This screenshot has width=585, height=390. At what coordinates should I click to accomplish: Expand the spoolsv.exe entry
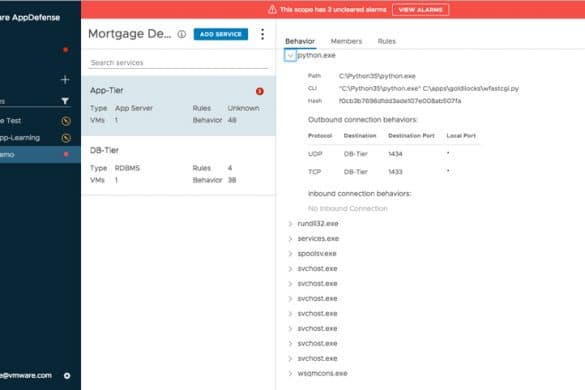pos(290,253)
